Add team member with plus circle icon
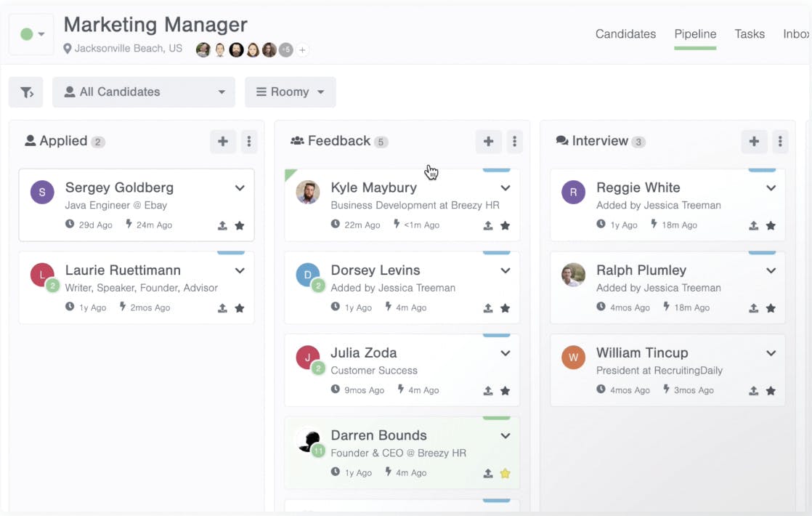Viewport: 812px width, 516px height. point(303,50)
